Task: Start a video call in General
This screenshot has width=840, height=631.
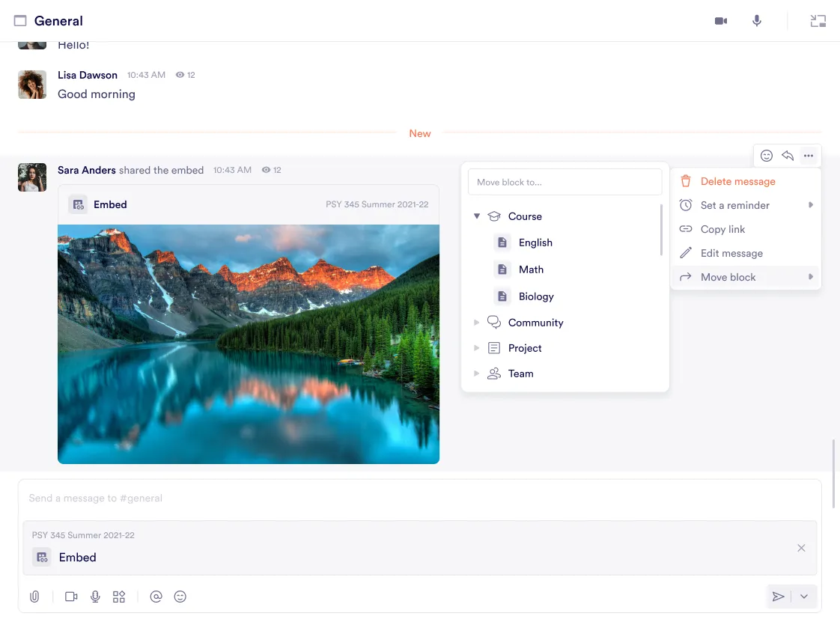Action: (x=720, y=21)
